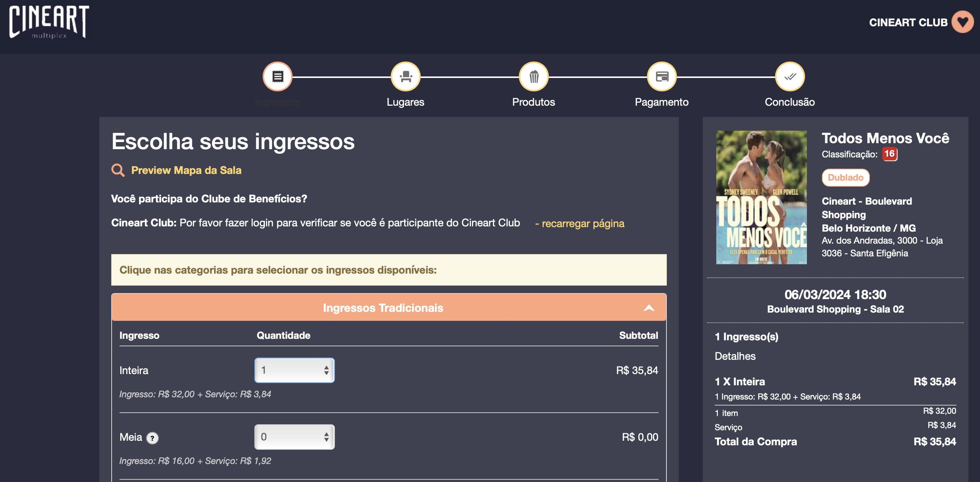Click the Dublado tag
Image resolution: width=980 pixels, height=482 pixels.
[846, 177]
